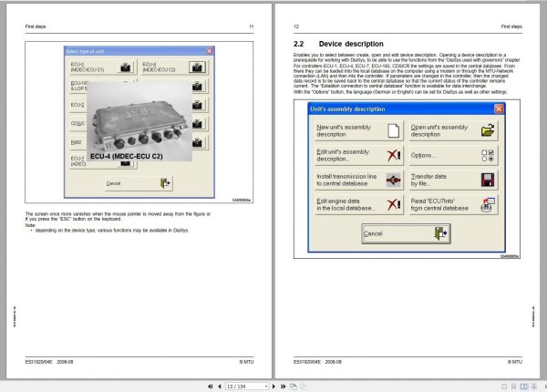Click Install transmission line to central database
The height and width of the screenshot is (392, 547).
point(359,180)
